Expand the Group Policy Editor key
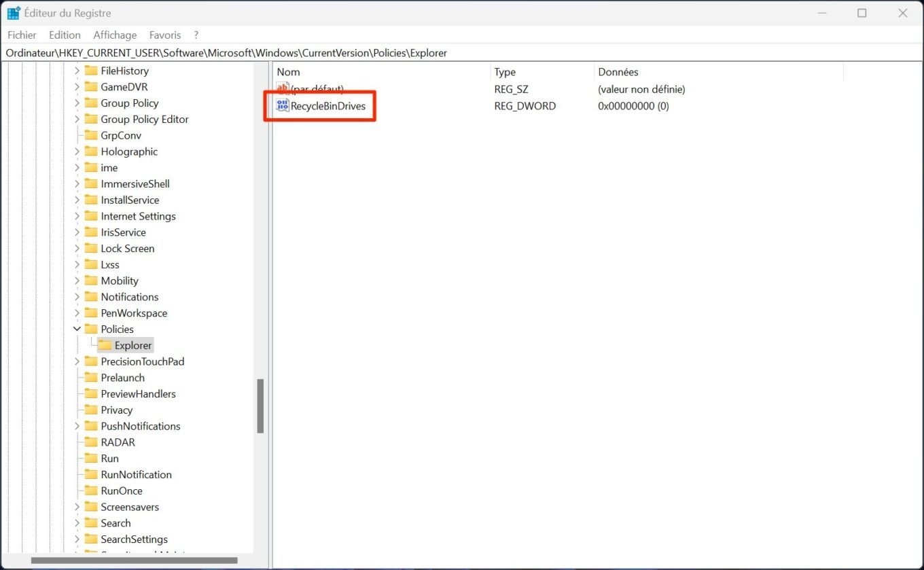 coord(77,119)
